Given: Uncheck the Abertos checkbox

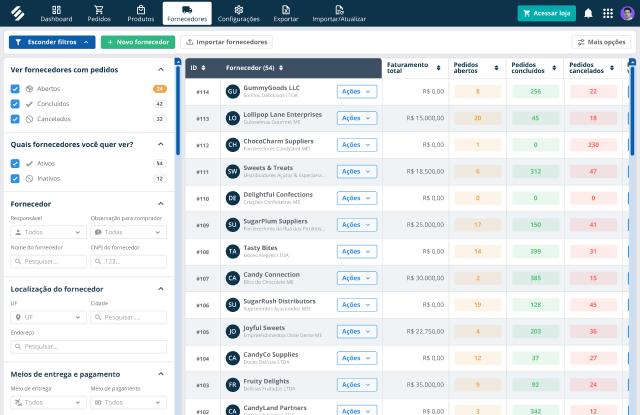Looking at the screenshot, I should 15,89.
